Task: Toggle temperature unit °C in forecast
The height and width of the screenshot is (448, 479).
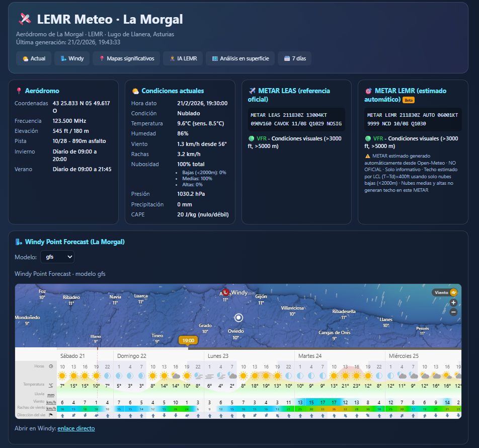Action: pyautogui.click(x=51, y=386)
